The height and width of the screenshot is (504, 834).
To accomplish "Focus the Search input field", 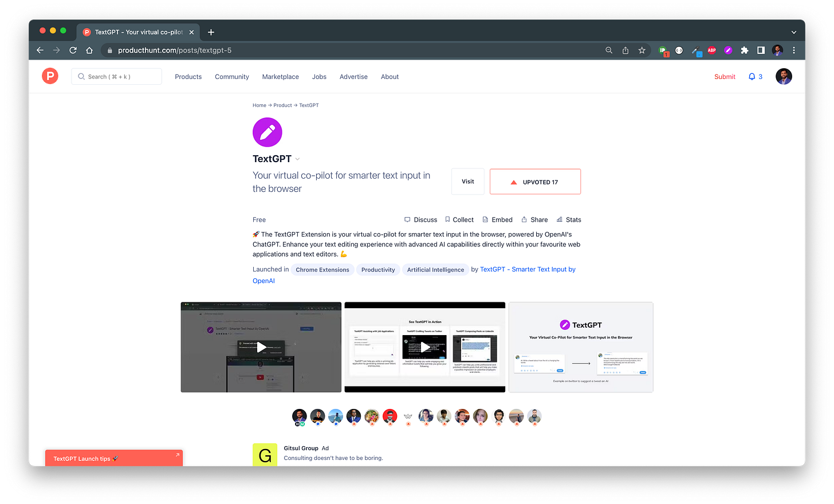I will pos(116,77).
